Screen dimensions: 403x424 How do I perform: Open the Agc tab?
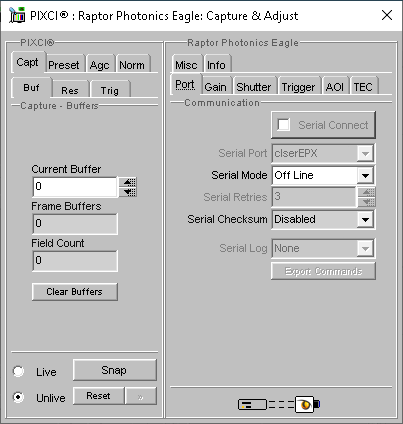100,64
